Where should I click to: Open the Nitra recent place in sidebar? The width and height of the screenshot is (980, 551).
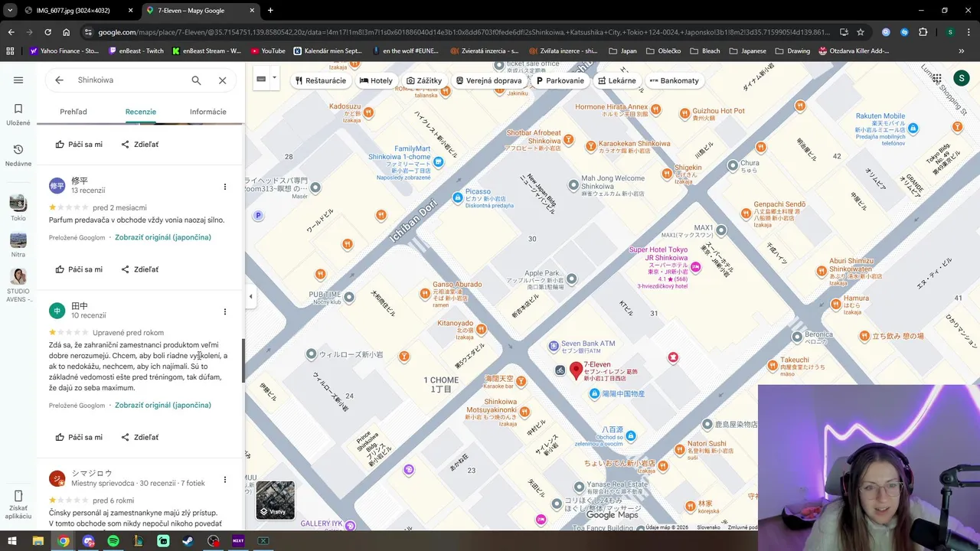point(18,243)
